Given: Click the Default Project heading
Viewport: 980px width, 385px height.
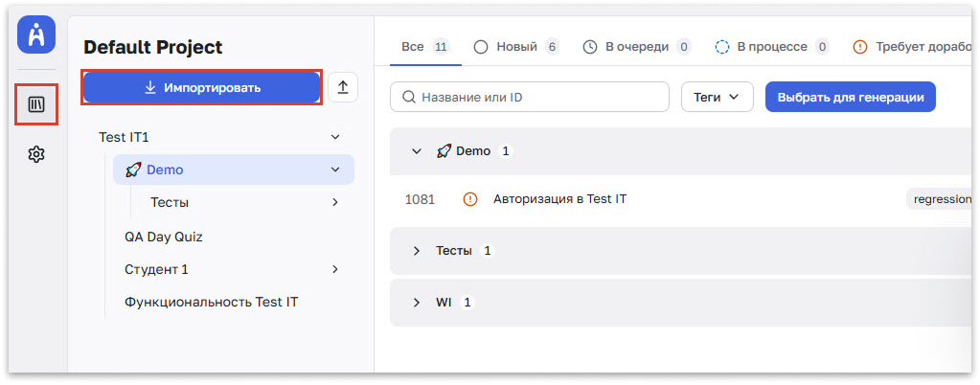Looking at the screenshot, I should [153, 47].
